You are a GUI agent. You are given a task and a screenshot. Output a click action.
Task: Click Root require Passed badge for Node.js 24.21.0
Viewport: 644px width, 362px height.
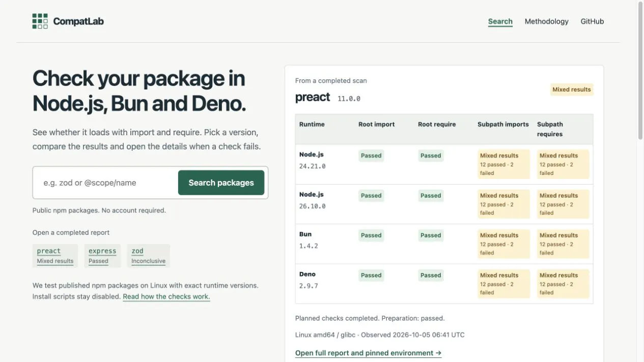coord(431,156)
